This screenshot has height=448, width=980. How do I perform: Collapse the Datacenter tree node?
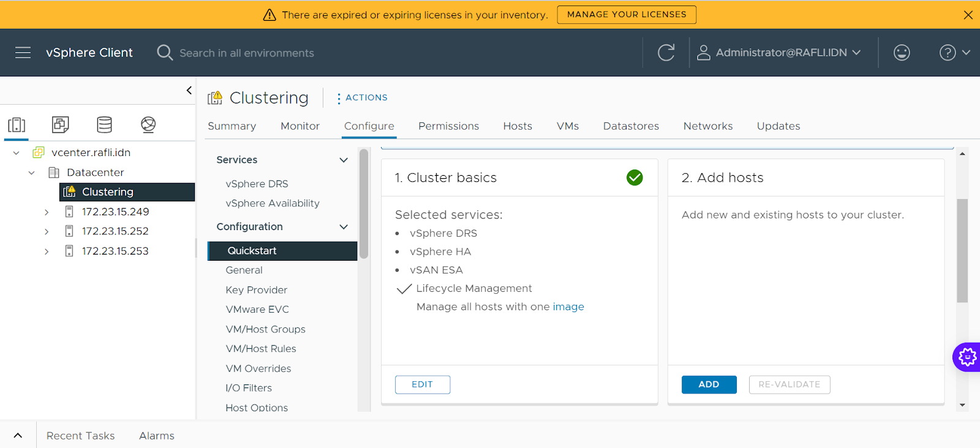point(32,173)
